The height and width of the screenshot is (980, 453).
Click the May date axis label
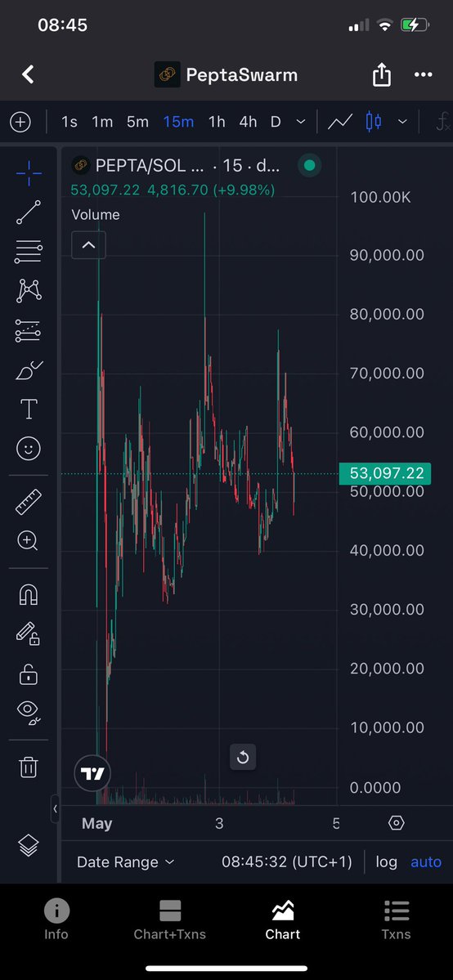point(97,823)
